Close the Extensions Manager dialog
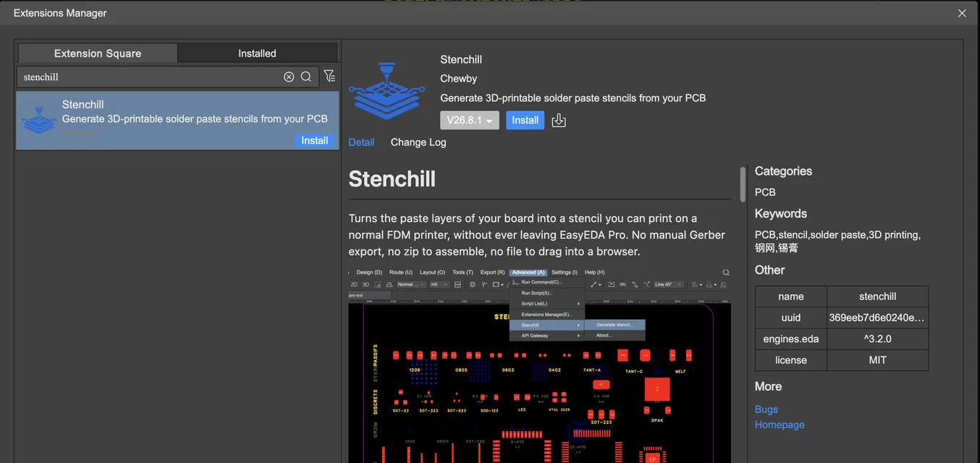 tap(962, 13)
